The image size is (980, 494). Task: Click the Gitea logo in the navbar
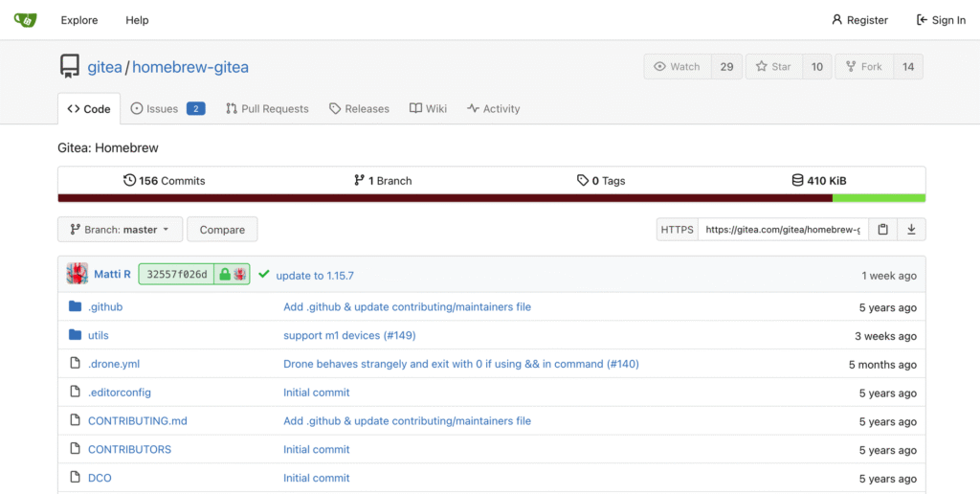pyautogui.click(x=25, y=19)
